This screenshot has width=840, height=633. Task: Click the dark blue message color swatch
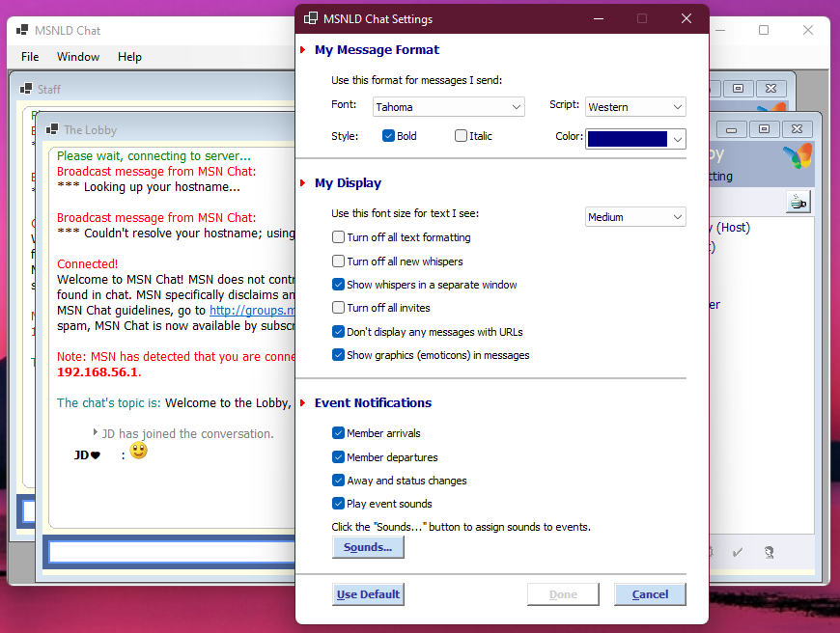[628, 139]
